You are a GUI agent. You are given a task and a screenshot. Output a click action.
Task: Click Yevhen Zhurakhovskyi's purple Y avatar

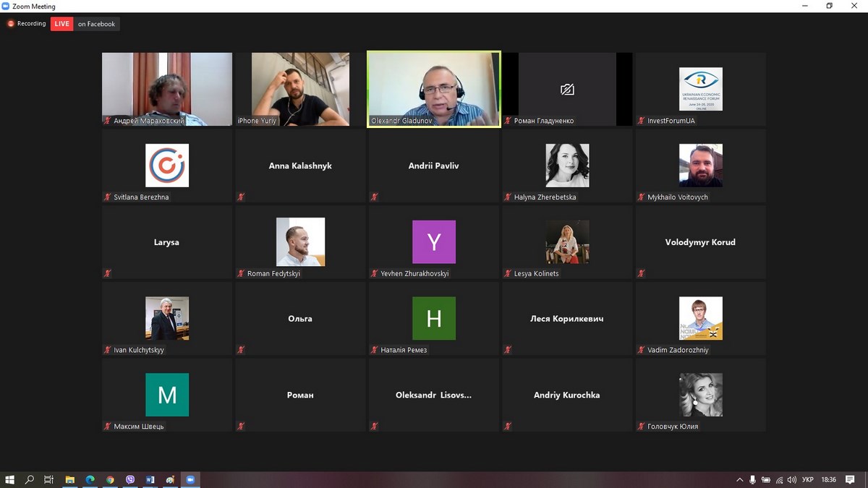[x=433, y=241]
